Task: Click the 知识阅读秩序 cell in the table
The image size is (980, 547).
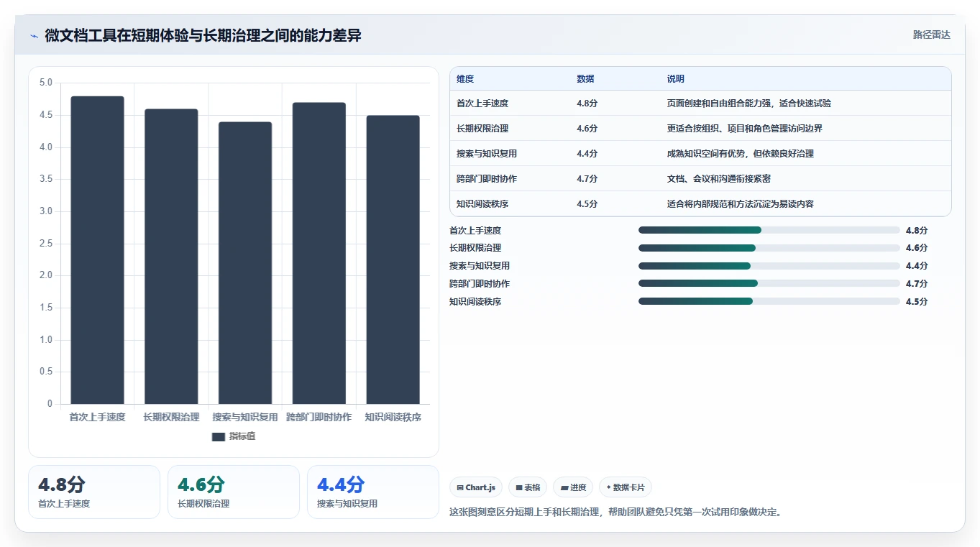Action: pos(482,204)
